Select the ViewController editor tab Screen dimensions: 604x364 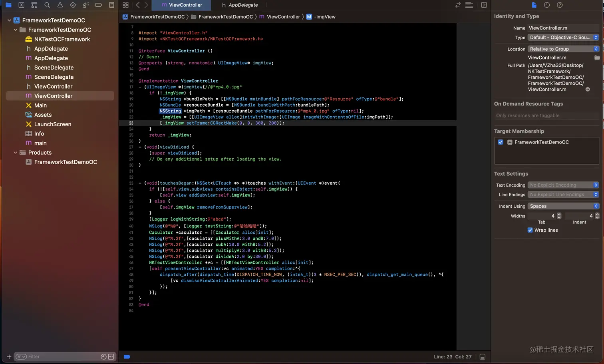point(182,5)
